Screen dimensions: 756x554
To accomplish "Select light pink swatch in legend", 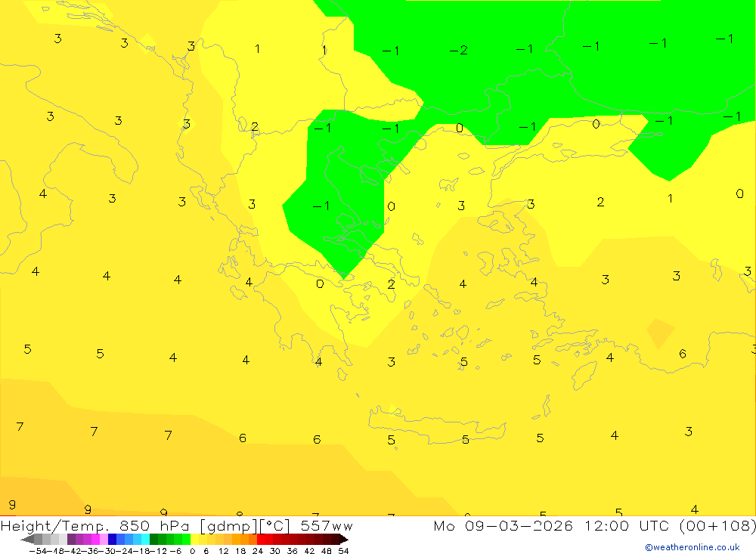I will [104, 540].
